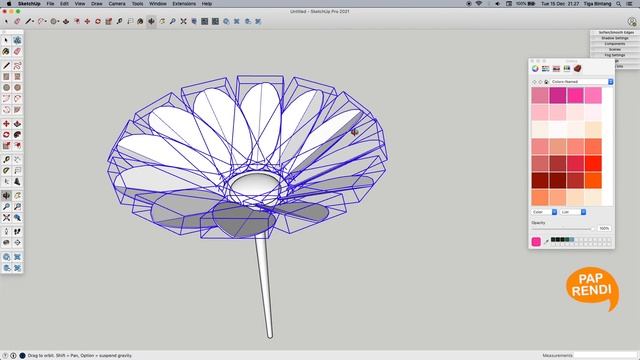This screenshot has height=360, width=640.
Task: Expand the Arc tool dropdown arrow in top toolbar
Action: tap(46, 22)
